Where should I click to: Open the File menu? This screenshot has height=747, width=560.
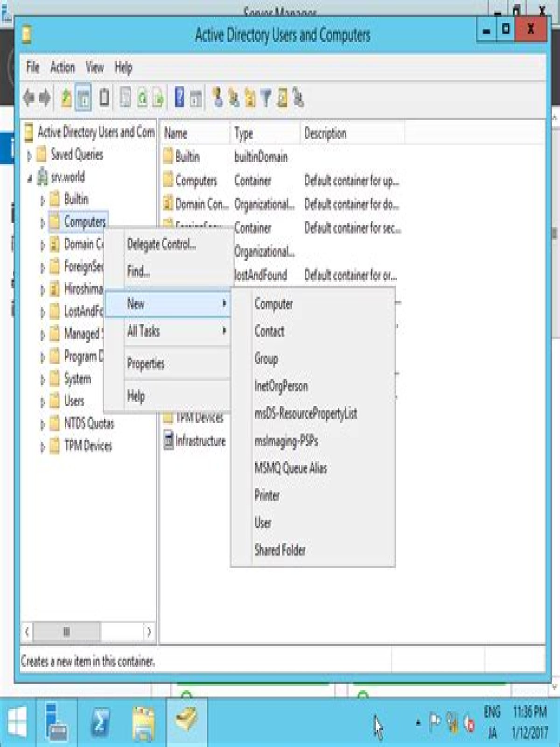click(33, 67)
